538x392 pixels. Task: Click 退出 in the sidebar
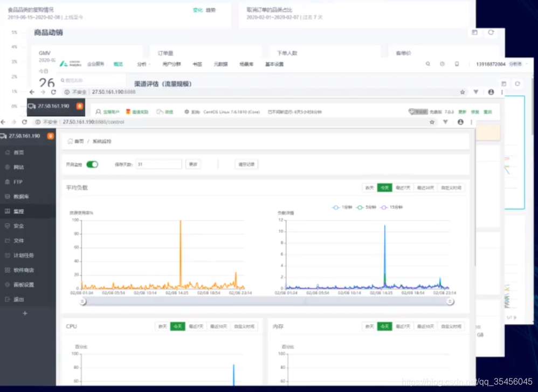[x=19, y=300]
